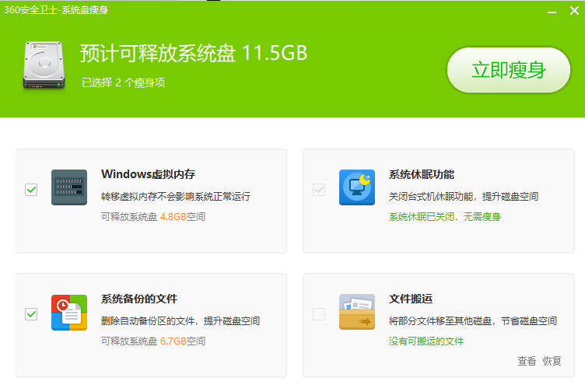Click the 立即瘦身 button
The image size is (585, 392).
click(x=509, y=70)
